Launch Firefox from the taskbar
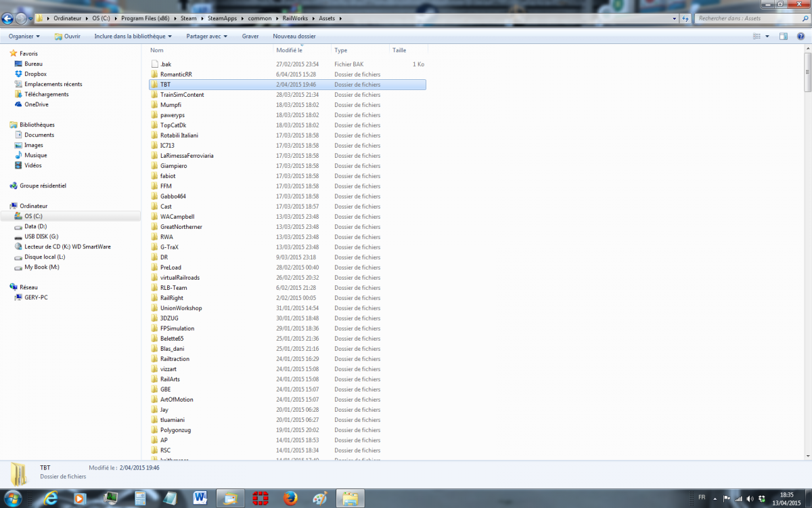 (291, 498)
